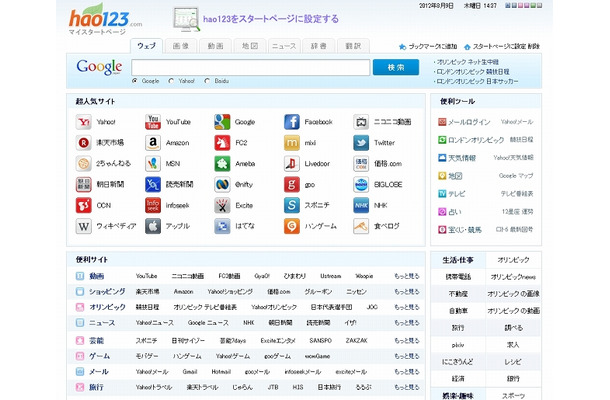Click the スポニチ S icon
The width and height of the screenshot is (610, 400).
pyautogui.click(x=292, y=205)
